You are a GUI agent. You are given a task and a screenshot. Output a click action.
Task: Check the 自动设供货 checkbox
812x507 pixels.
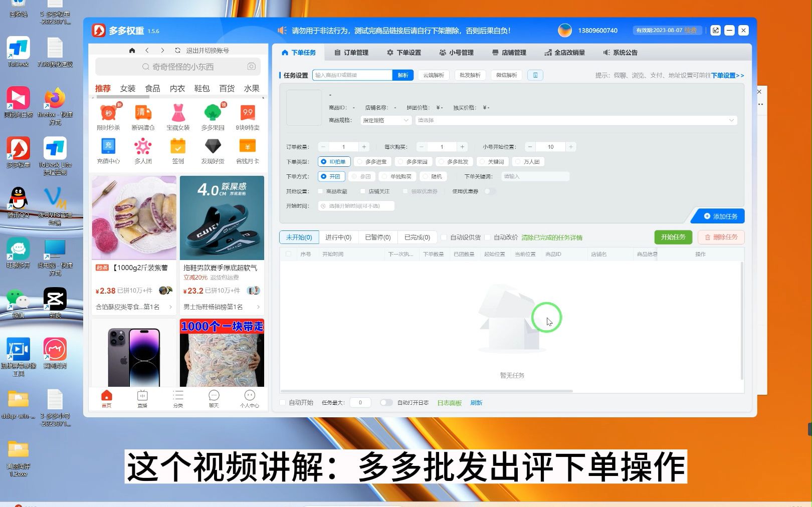(x=444, y=237)
